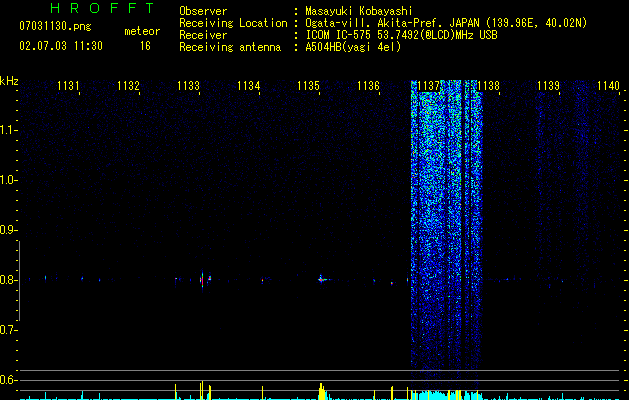Click the 1.1 kHz axis label

coord(8,130)
